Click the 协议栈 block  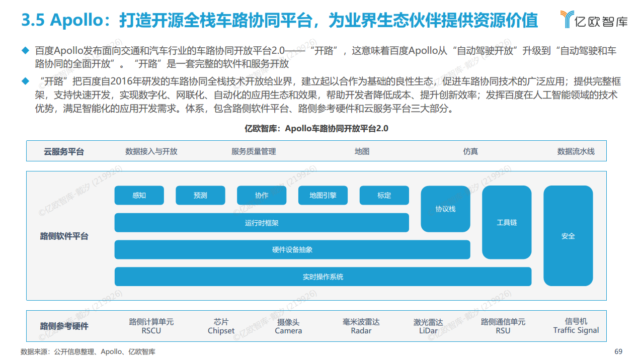click(x=445, y=209)
